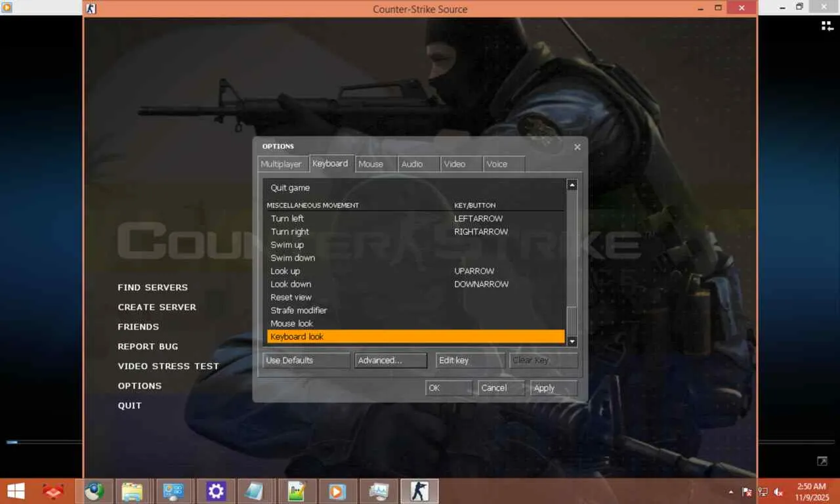Apply the option changes
Viewport: 840px width, 504px height.
coord(554,388)
